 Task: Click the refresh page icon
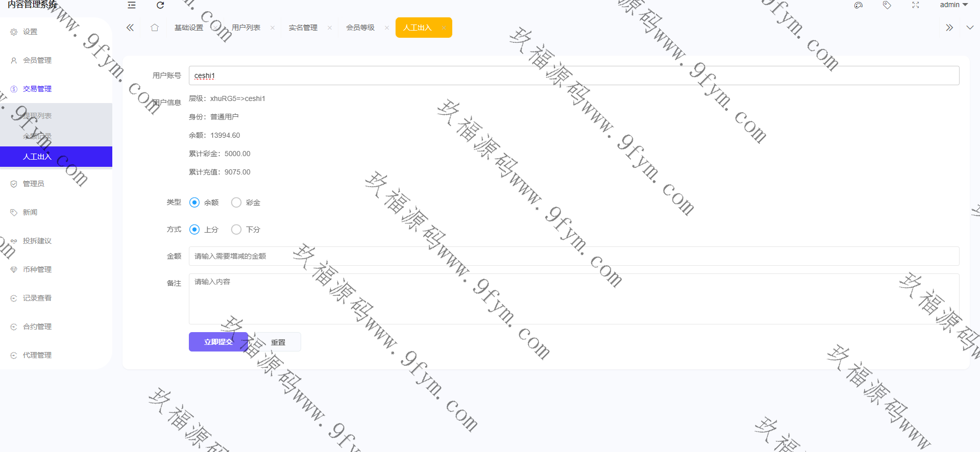pyautogui.click(x=160, y=5)
